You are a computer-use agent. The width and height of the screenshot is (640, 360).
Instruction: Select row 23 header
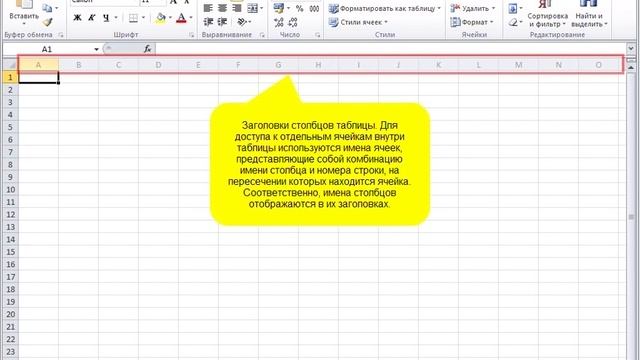click(x=11, y=352)
